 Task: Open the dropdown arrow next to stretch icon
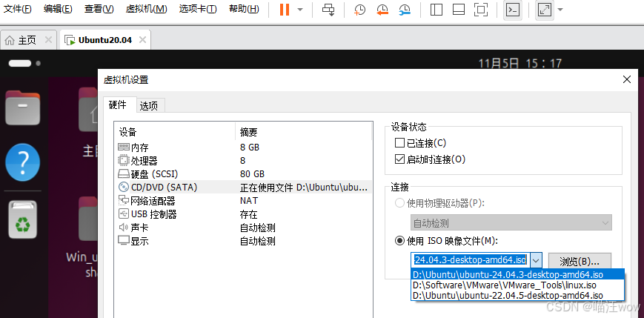tap(560, 10)
